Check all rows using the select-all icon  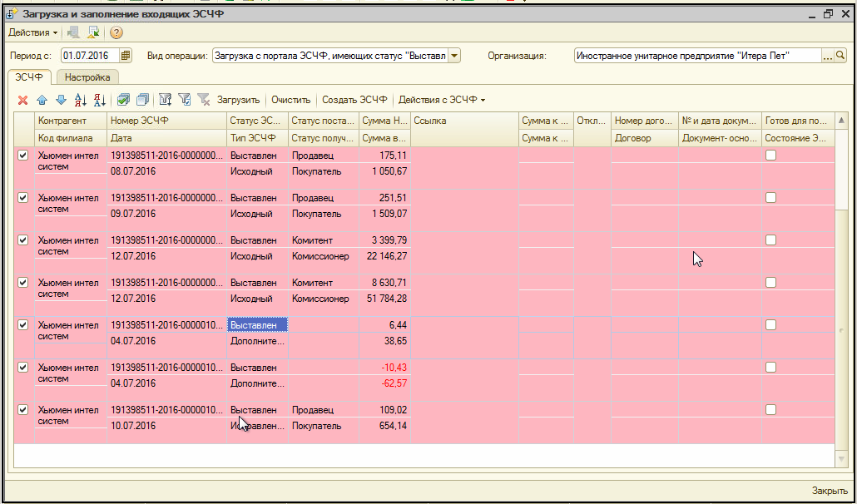coord(123,100)
